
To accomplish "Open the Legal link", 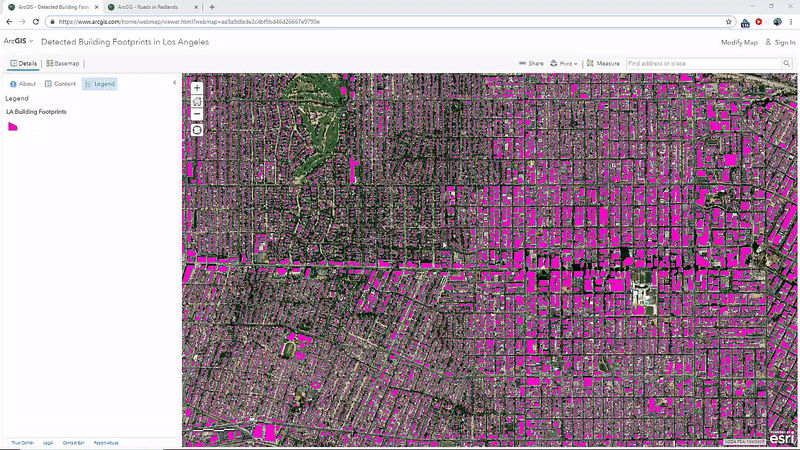I will [x=48, y=443].
